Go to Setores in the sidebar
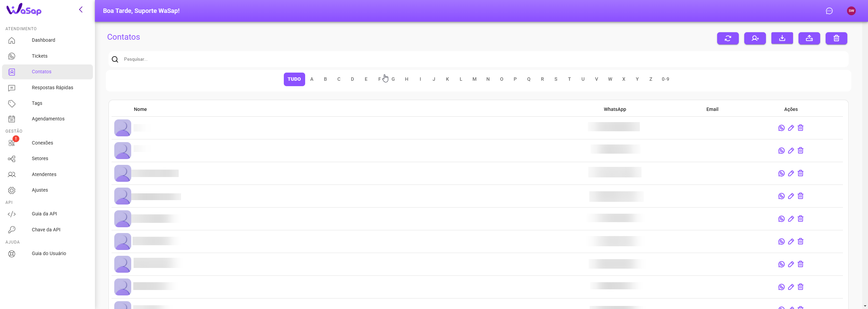 (47, 159)
